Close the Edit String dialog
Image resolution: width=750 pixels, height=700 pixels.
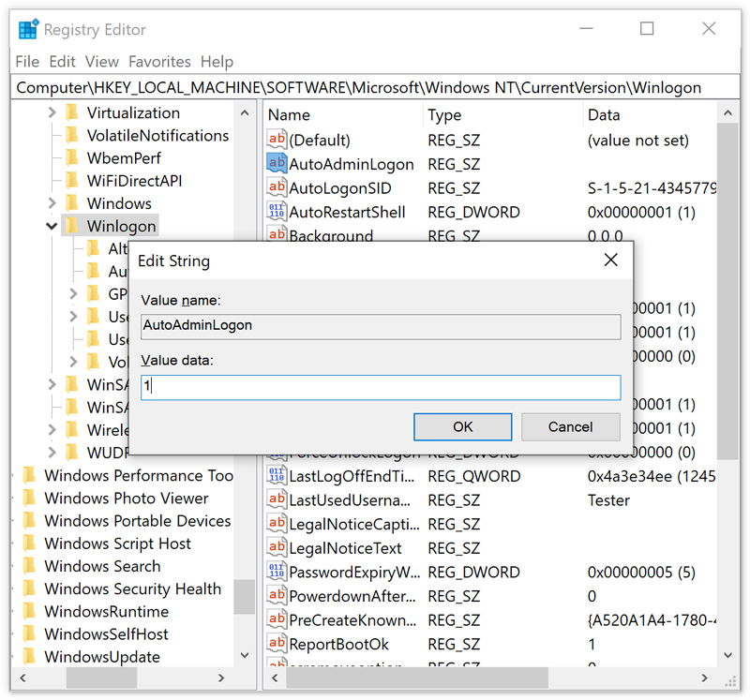[611, 261]
